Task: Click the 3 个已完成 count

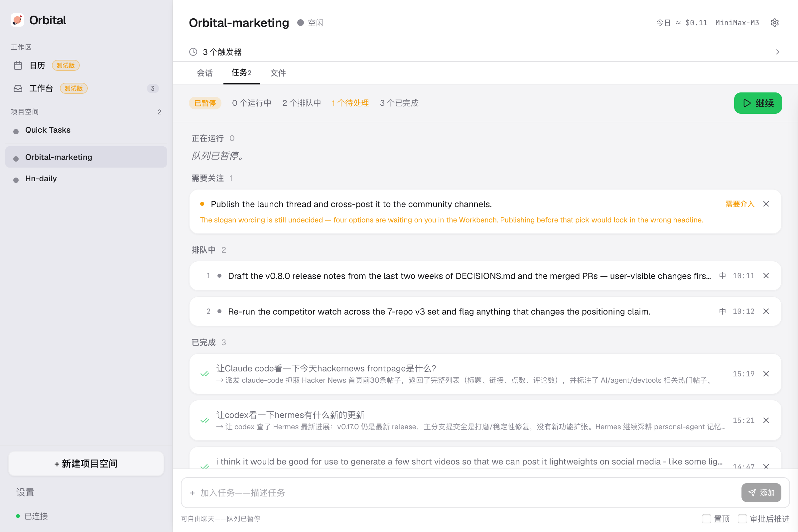Action: click(x=399, y=103)
